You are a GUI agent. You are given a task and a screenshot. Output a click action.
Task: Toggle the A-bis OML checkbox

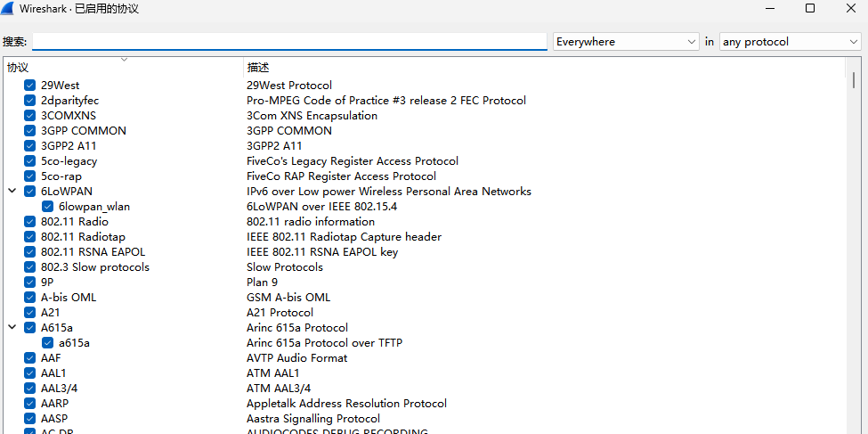coord(30,298)
